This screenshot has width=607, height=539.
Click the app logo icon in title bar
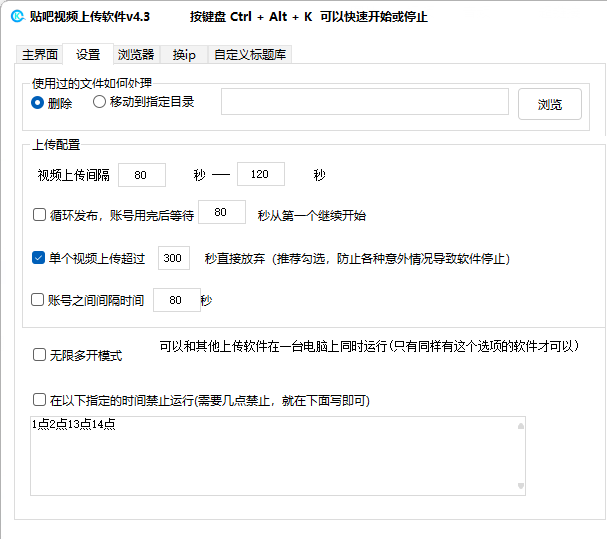pos(17,16)
